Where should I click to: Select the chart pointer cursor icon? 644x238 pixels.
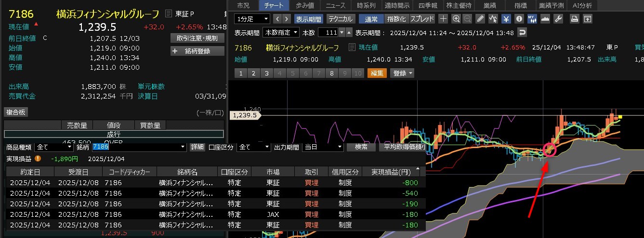(493, 19)
